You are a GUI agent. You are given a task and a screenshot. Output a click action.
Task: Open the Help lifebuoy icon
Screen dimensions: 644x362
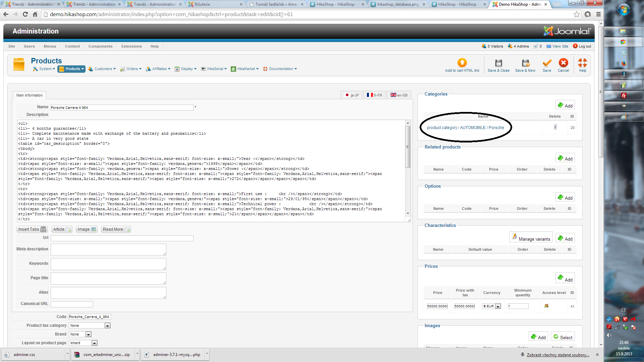(583, 63)
